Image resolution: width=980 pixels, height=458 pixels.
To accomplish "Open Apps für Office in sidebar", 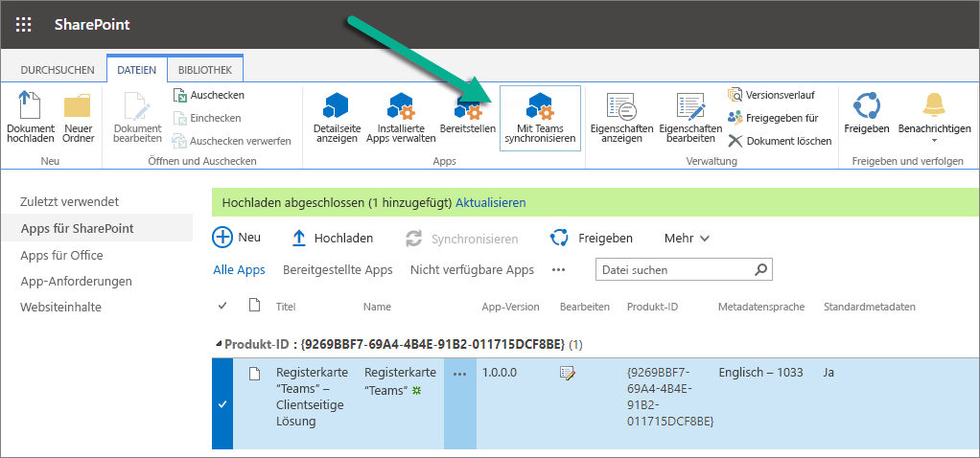I will (x=61, y=255).
